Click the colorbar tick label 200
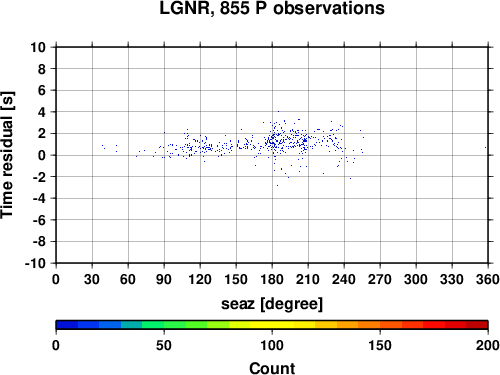 coord(488,345)
